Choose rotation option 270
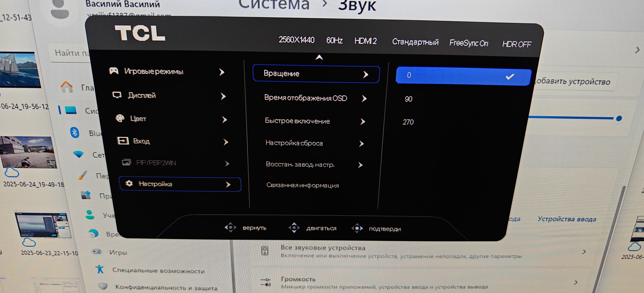Viewport: 644px width, 293px height. coord(408,122)
